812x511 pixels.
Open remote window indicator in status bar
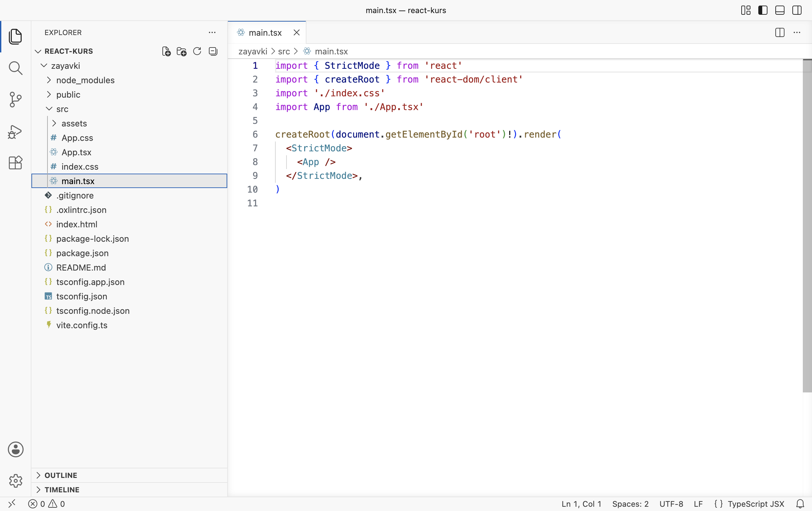point(12,504)
